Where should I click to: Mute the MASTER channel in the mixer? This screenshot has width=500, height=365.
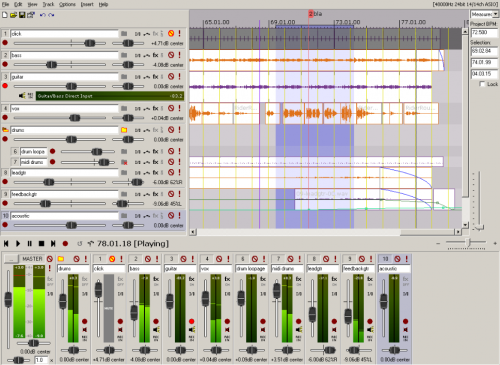coord(50,259)
